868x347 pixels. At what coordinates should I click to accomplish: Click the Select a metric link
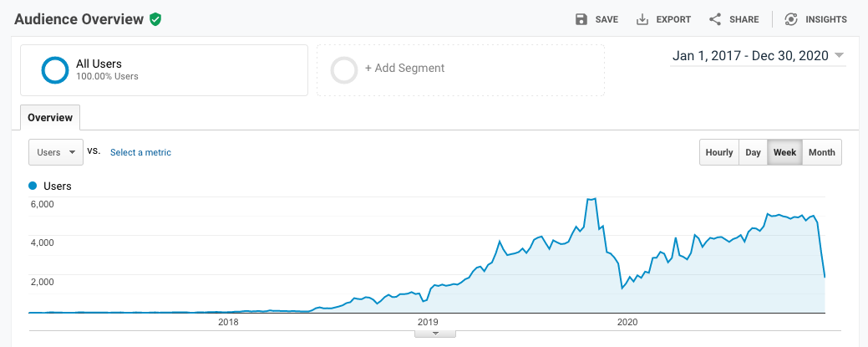click(140, 152)
